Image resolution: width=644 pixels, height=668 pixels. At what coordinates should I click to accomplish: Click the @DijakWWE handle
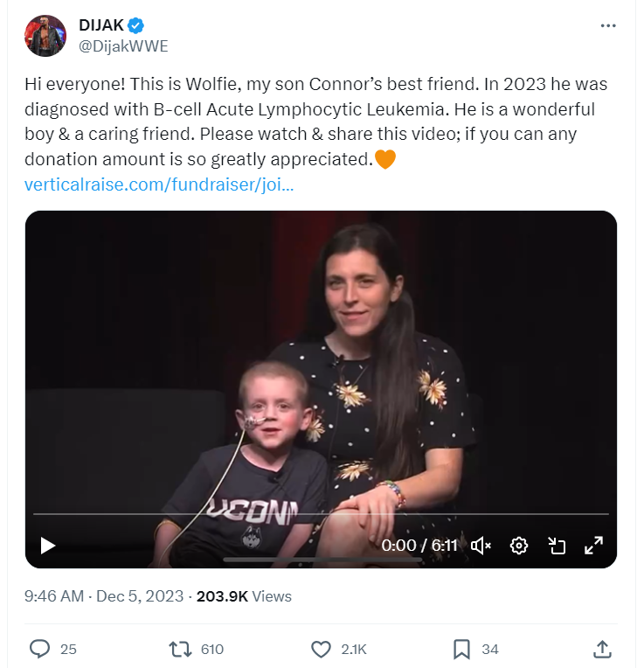click(123, 46)
